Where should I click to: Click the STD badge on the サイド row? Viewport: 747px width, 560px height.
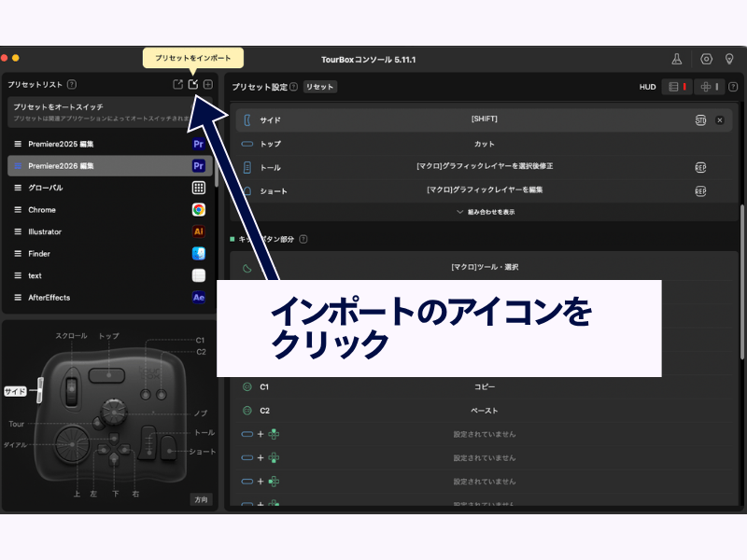(x=700, y=120)
